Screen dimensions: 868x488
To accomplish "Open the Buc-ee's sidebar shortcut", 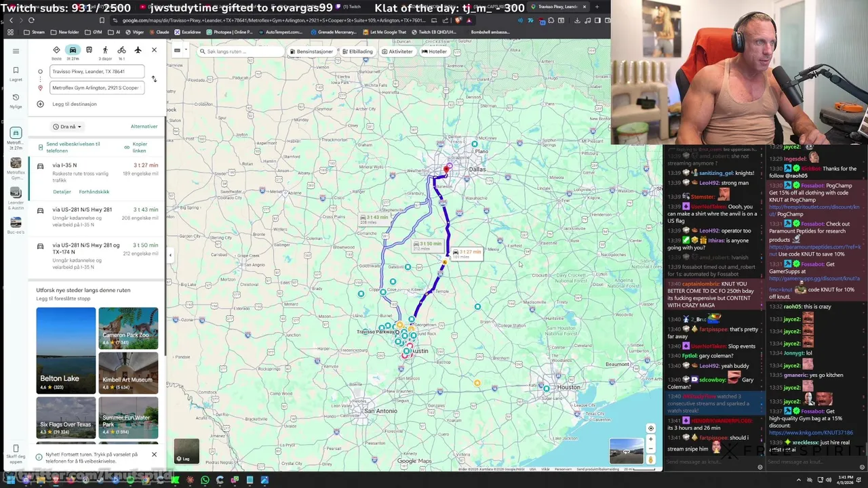I will click(16, 225).
